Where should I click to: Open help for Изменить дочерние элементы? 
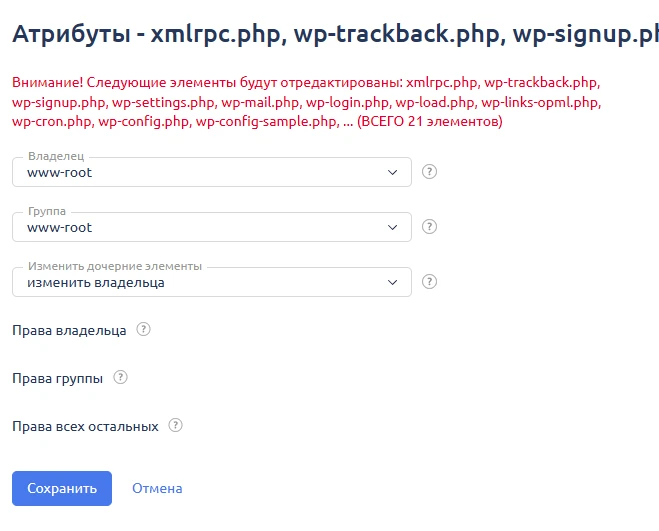pyautogui.click(x=430, y=282)
